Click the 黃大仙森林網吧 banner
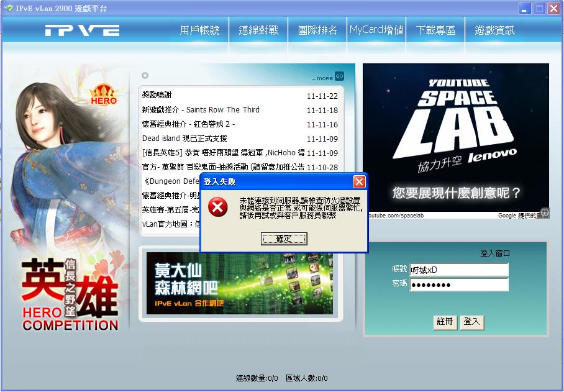 (x=240, y=283)
